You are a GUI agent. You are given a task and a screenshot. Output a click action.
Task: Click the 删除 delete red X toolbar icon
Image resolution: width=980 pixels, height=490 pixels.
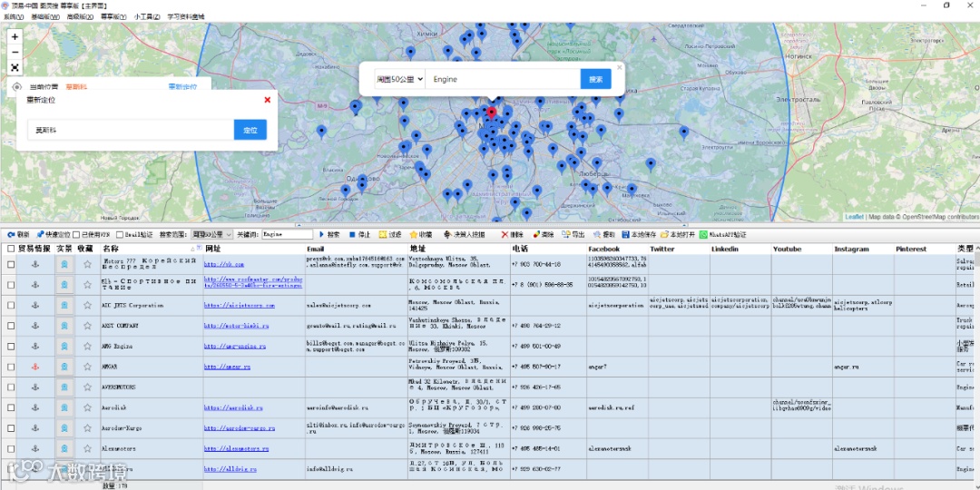[505, 234]
